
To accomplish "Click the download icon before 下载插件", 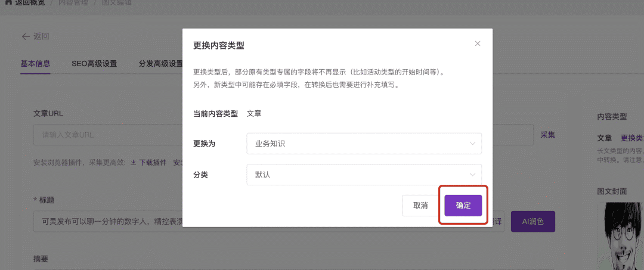I will [133, 163].
